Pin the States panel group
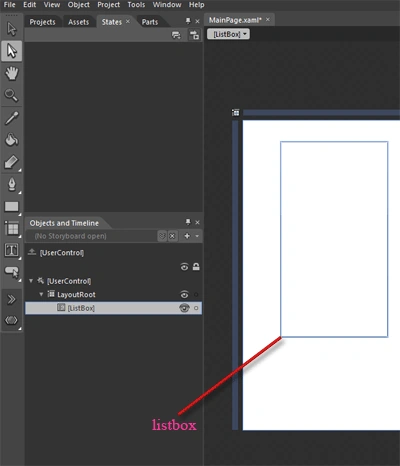The image size is (400, 466). point(188,21)
